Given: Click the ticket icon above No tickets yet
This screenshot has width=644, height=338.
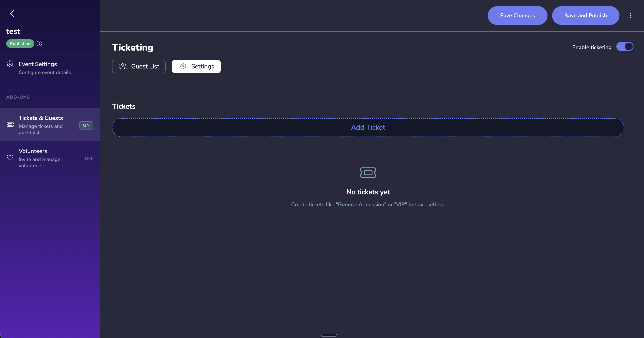Looking at the screenshot, I should pyautogui.click(x=368, y=172).
